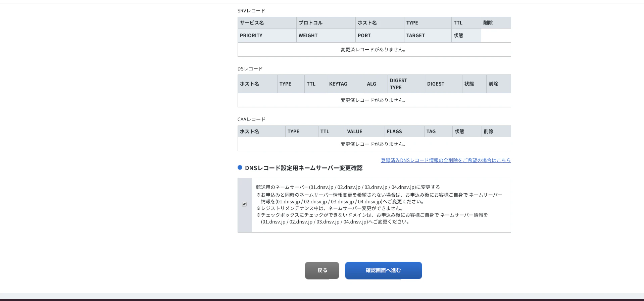Click the empty-record message in the CAA table
Viewport: 644px width, 301px height.
[x=374, y=144]
